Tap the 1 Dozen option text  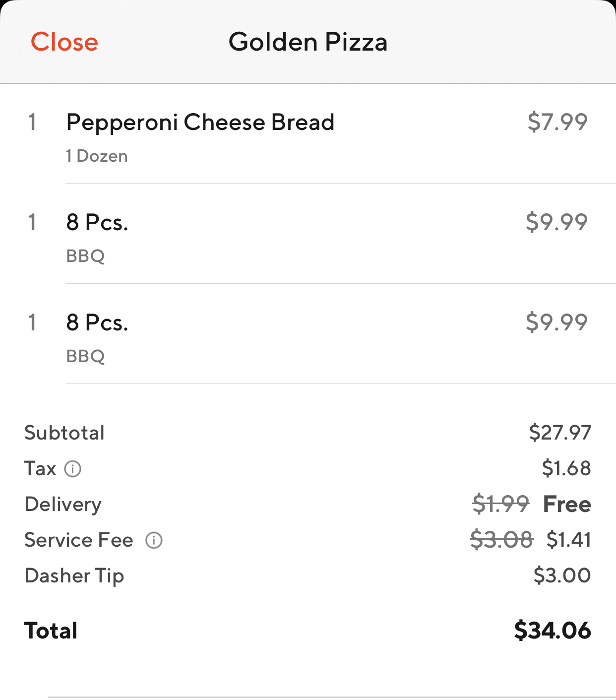[97, 156]
